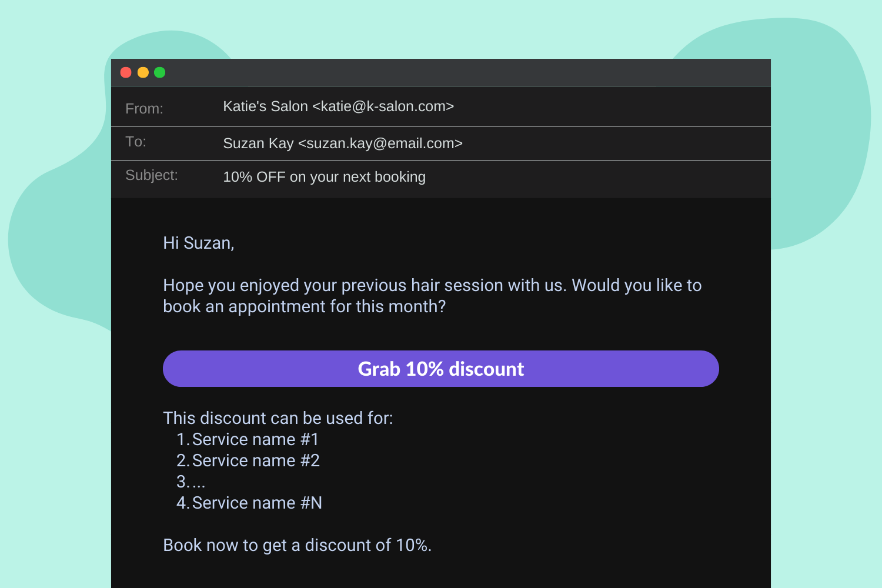This screenshot has width=882, height=588.
Task: Click Suzan Kay's recipient email address
Action: [342, 143]
